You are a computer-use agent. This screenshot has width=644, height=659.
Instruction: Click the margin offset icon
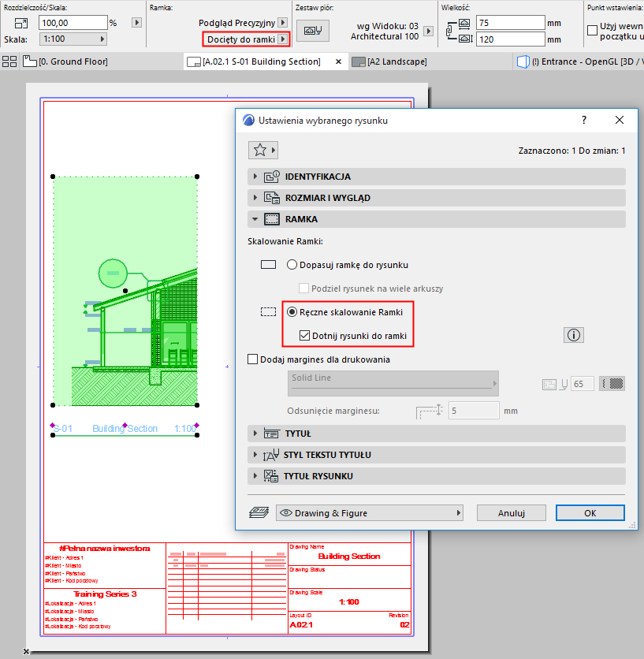click(x=429, y=411)
